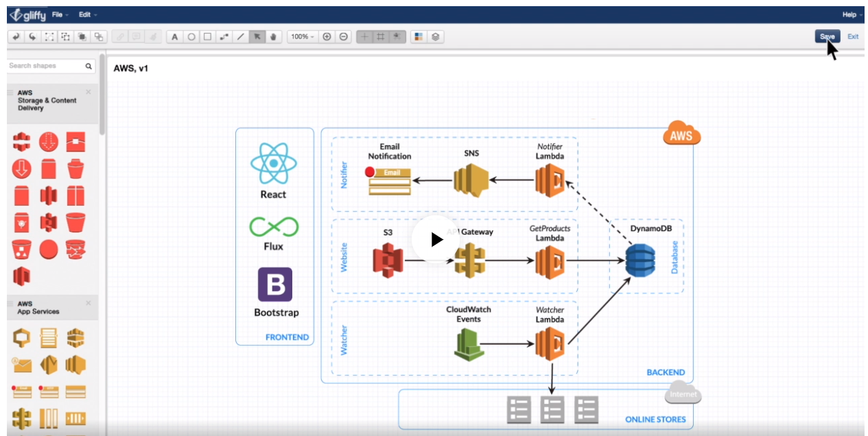
Task: Click the Undo arrow in toolbar
Action: (16, 37)
